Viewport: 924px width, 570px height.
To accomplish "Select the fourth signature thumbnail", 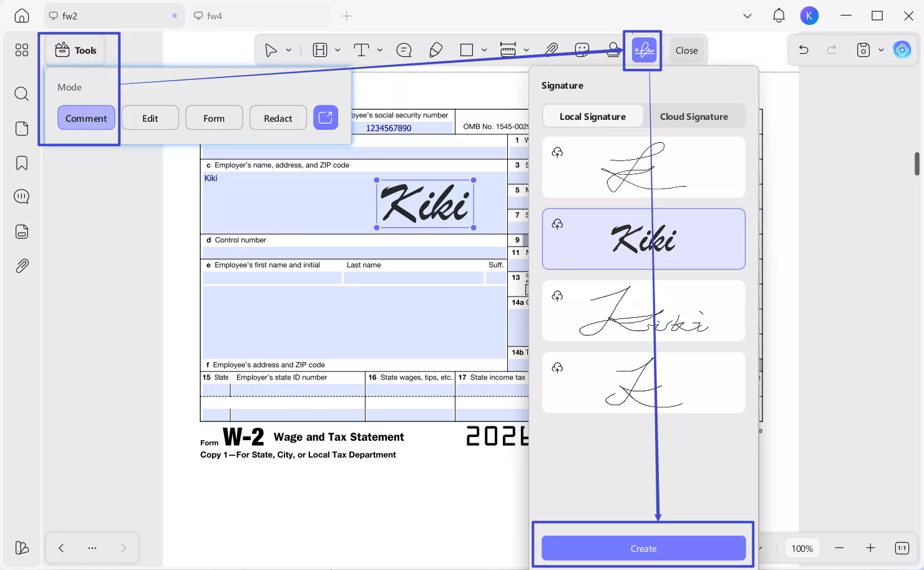I will click(x=643, y=383).
